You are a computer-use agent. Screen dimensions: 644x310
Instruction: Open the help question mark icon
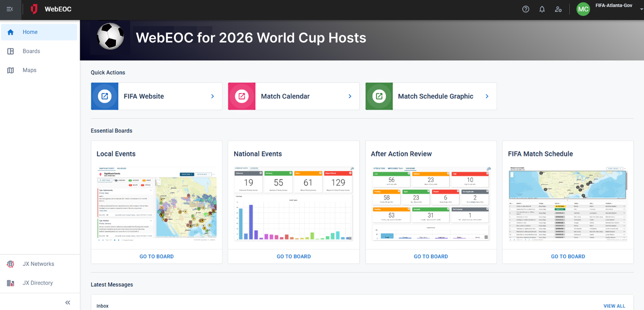tap(526, 9)
